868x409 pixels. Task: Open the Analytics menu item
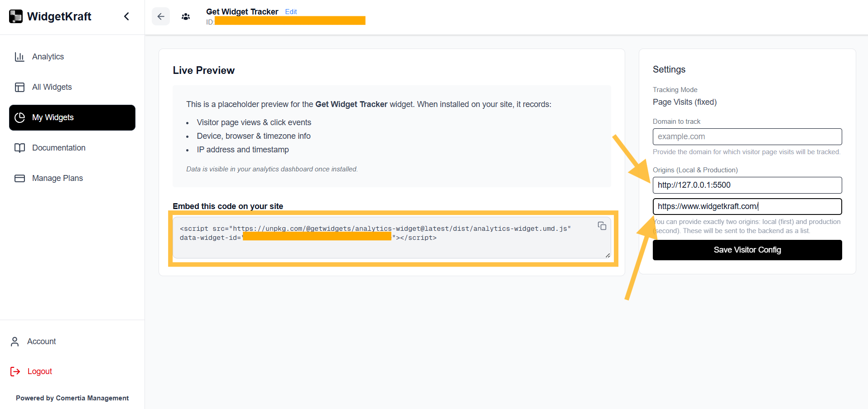tap(48, 57)
